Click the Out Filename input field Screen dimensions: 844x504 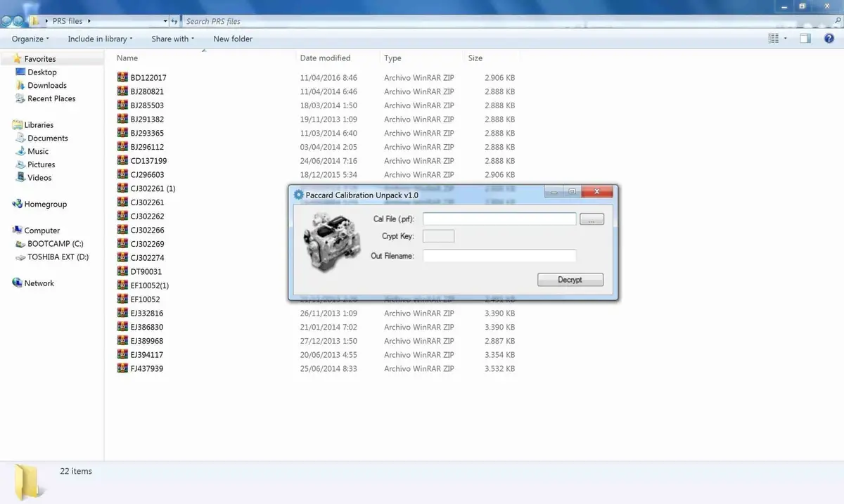coord(499,256)
